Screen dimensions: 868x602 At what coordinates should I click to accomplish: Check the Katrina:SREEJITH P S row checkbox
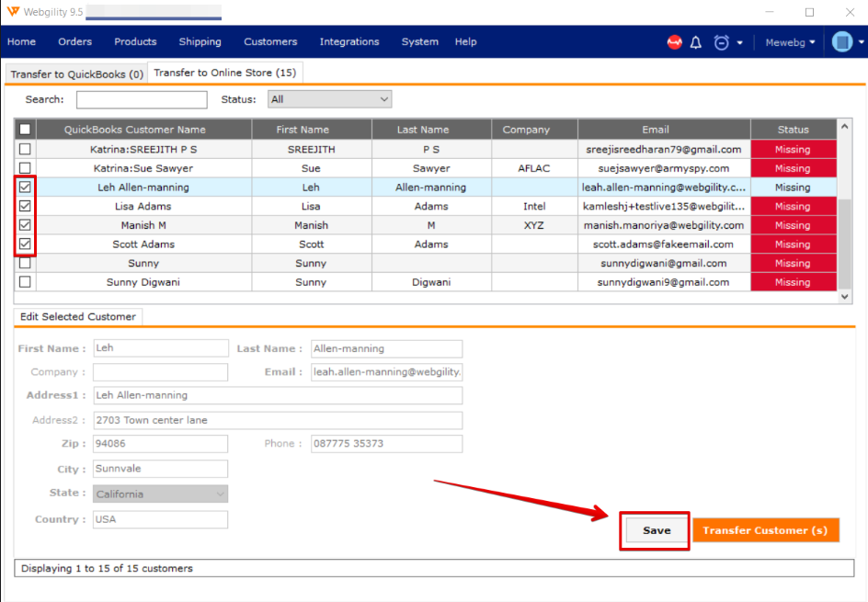tap(25, 149)
